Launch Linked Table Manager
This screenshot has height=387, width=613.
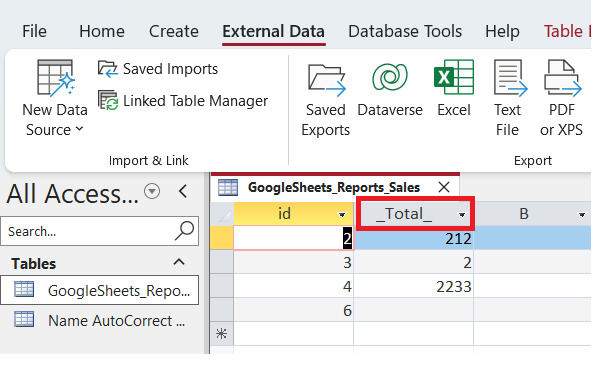click(x=183, y=101)
